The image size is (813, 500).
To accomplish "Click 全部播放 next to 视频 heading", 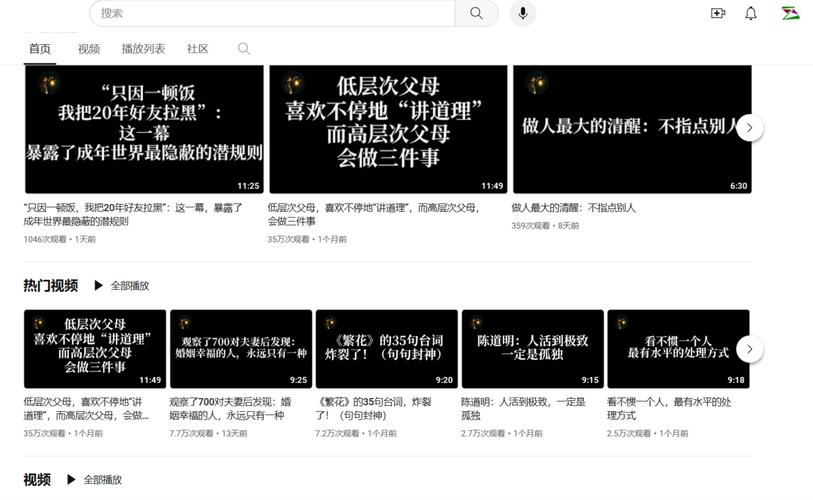I will [x=103, y=480].
